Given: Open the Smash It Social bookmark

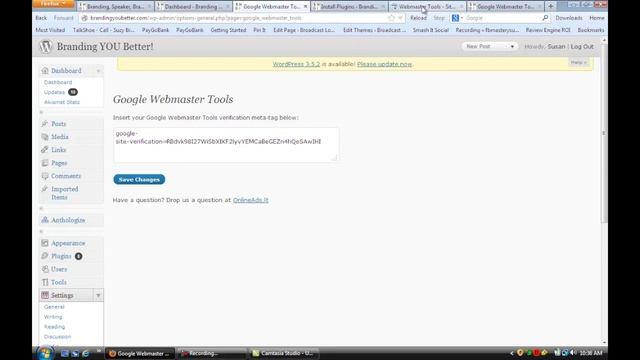Looking at the screenshot, I should pos(431,30).
